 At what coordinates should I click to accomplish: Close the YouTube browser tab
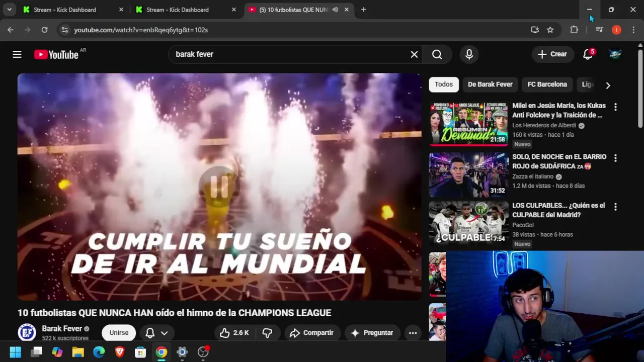coord(346,10)
